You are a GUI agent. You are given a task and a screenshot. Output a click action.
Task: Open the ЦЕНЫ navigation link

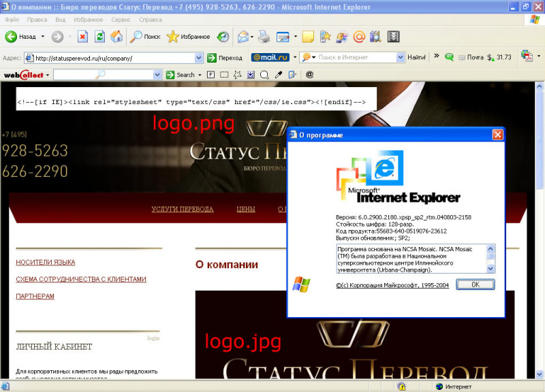(246, 209)
